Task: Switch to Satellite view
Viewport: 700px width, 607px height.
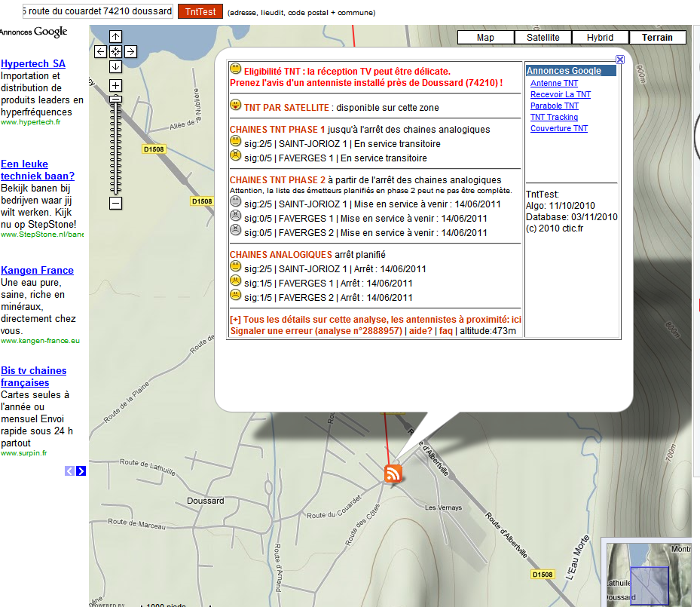Action: pyautogui.click(x=543, y=38)
